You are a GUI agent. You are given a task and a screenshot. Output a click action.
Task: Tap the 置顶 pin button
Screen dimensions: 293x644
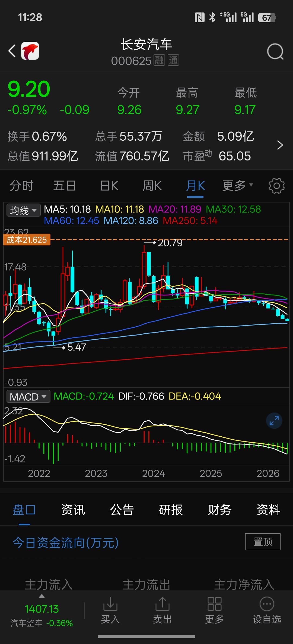click(263, 542)
